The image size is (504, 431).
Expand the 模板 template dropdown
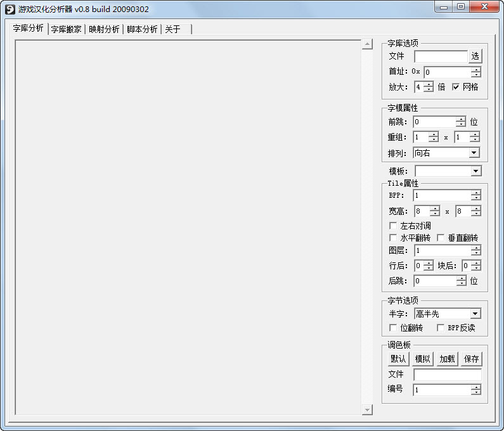pos(475,171)
